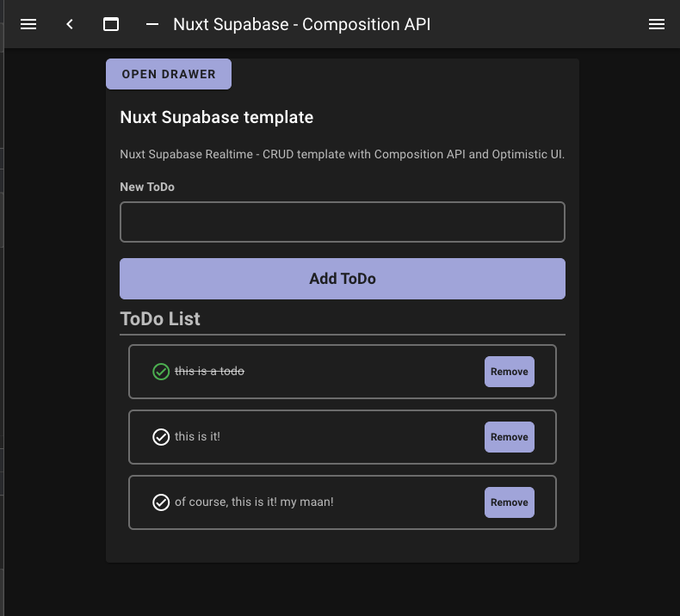Open the right-side hamburger menu in the header
Viewport: 680px width, 616px height.
(x=657, y=24)
